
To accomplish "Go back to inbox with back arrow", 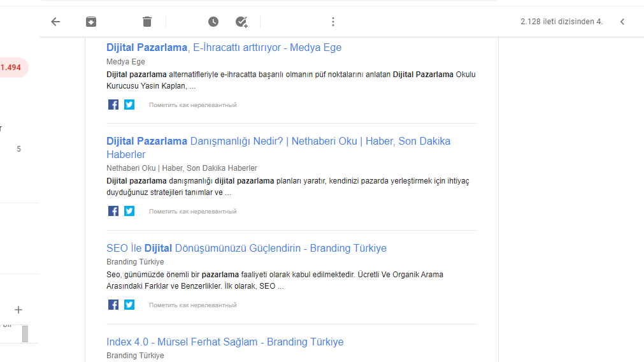I will [55, 22].
